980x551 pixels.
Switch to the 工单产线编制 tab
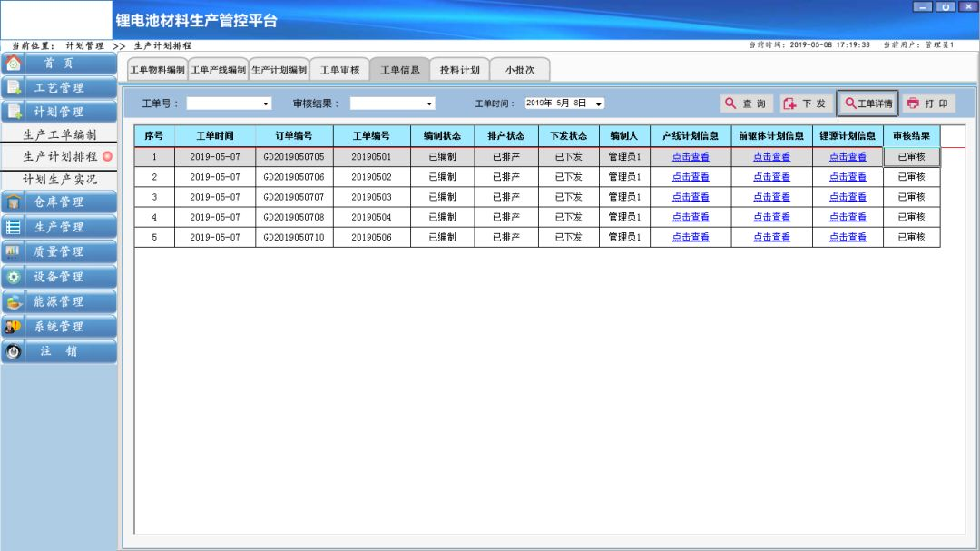(x=218, y=70)
